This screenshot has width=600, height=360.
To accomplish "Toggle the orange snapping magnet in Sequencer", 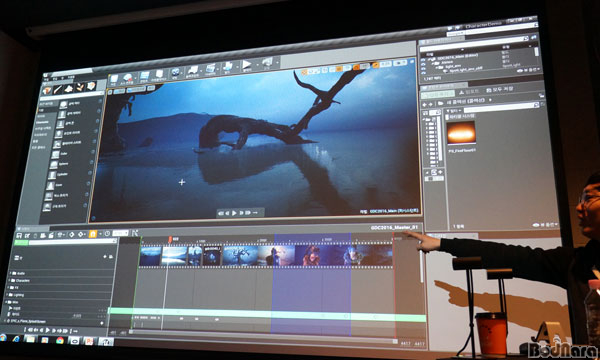I will [93, 234].
